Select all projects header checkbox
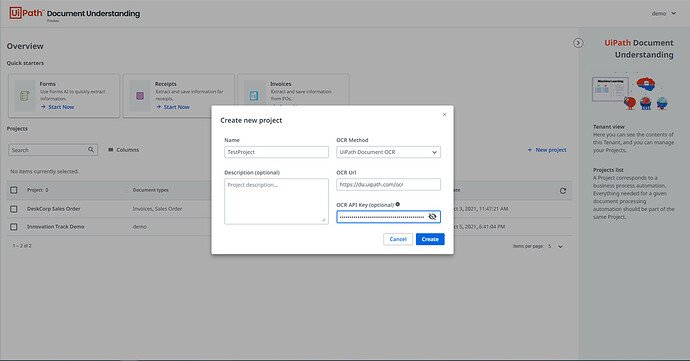 (14, 190)
